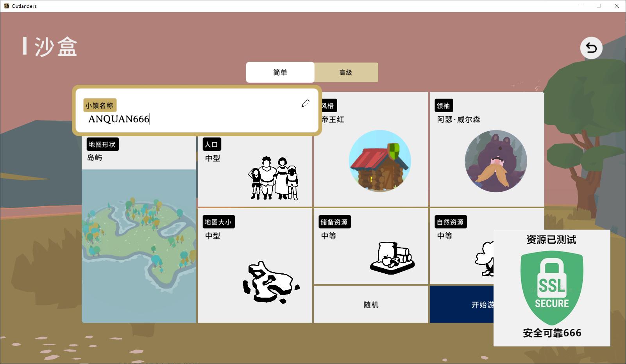This screenshot has height=364, width=626.
Task: Click the 阿瑟·威尔森 leader name
Action: tap(459, 120)
